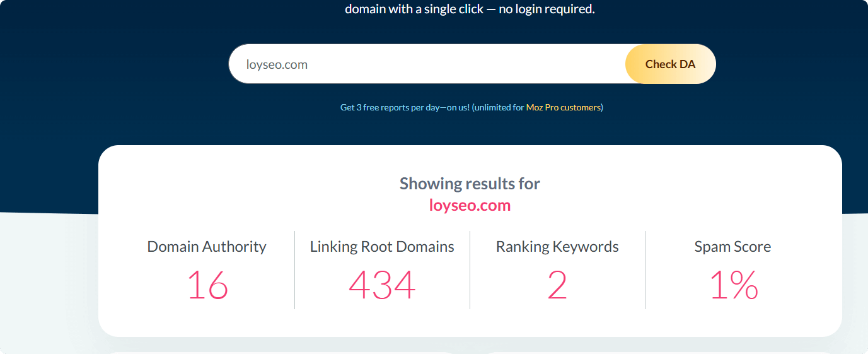Click the divider between Ranking Keywords and Spam Score
Image resolution: width=868 pixels, height=354 pixels.
[x=645, y=270]
